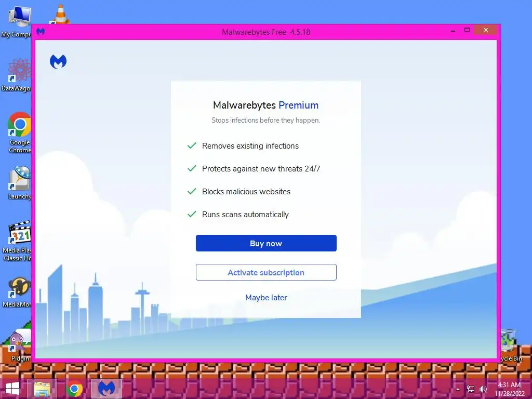This screenshot has height=399, width=532.
Task: Click 'Protects against new threats 24/7' text
Action: click(x=261, y=169)
